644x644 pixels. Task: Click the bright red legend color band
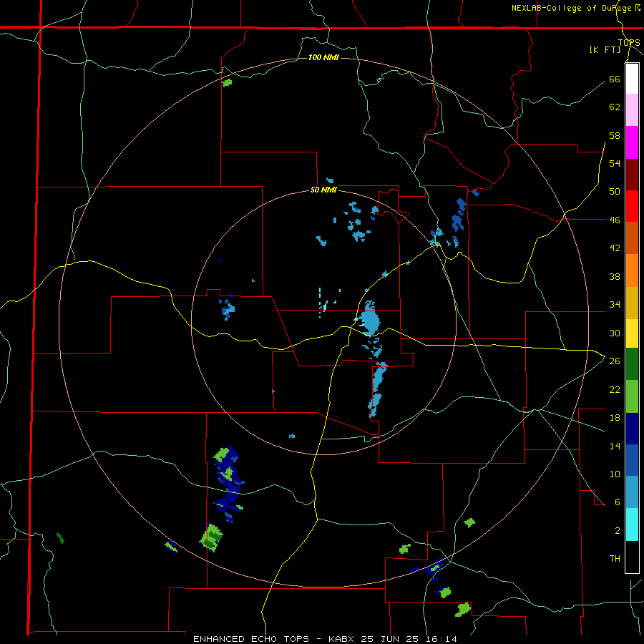click(632, 206)
